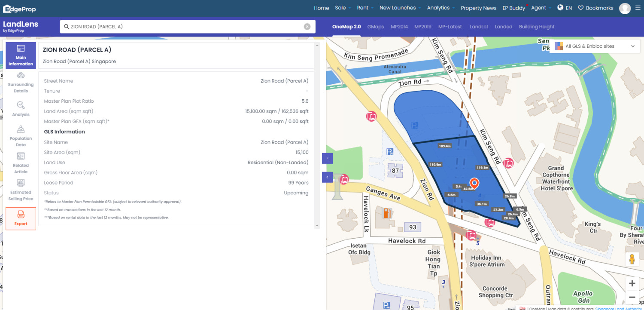Click into the location search field
This screenshot has width=644, height=310.
pyautogui.click(x=187, y=27)
